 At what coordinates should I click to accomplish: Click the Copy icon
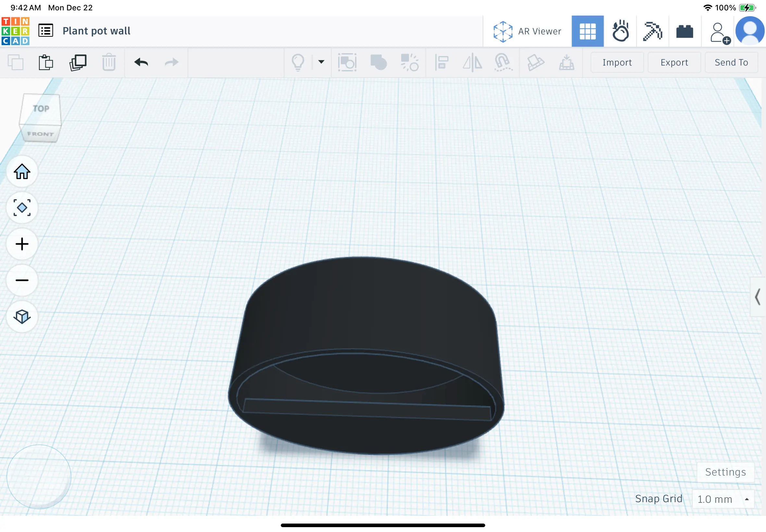[15, 62]
